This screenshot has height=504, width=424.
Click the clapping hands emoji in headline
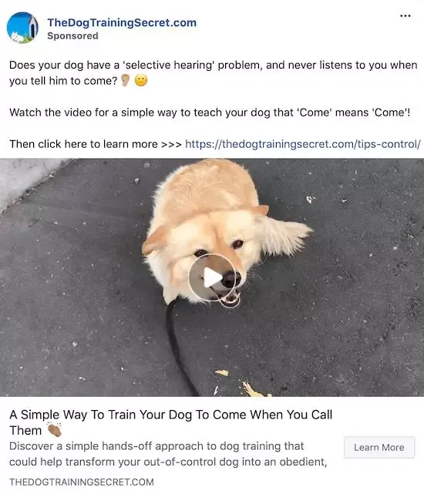coord(54,429)
